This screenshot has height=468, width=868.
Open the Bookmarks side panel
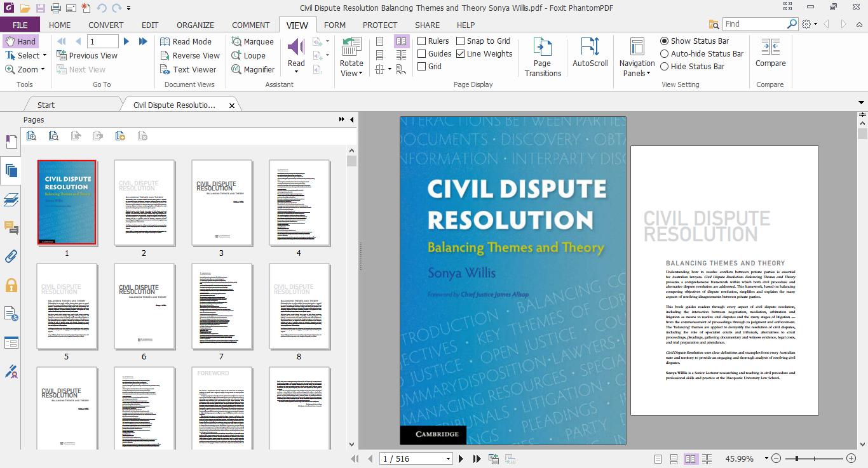point(11,142)
